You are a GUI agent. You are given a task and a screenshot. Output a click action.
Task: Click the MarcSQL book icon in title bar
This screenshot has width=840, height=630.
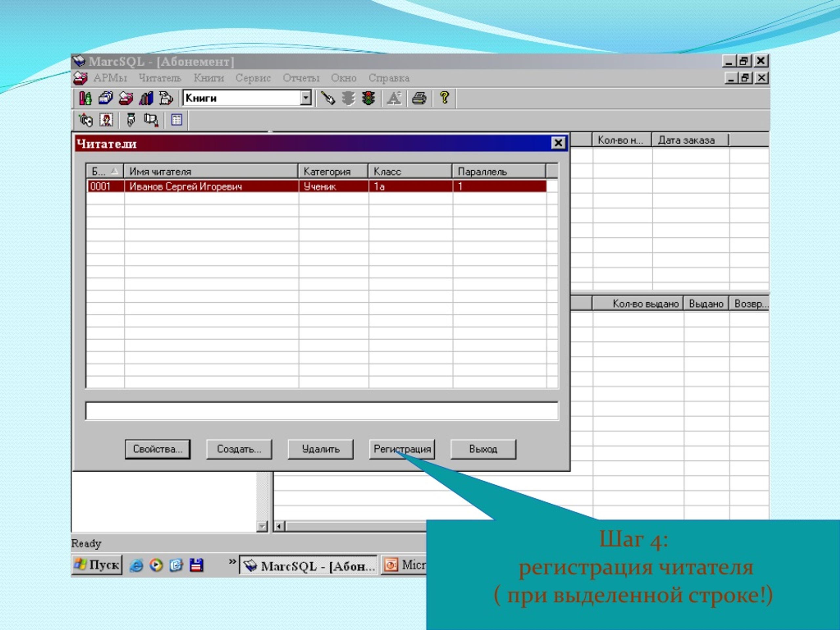[79, 61]
